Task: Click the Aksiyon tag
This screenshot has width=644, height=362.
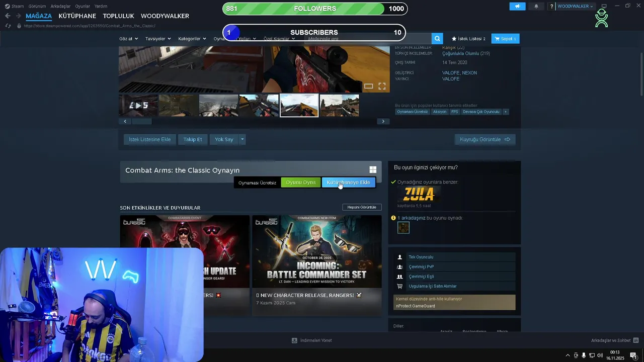Action: tap(440, 112)
